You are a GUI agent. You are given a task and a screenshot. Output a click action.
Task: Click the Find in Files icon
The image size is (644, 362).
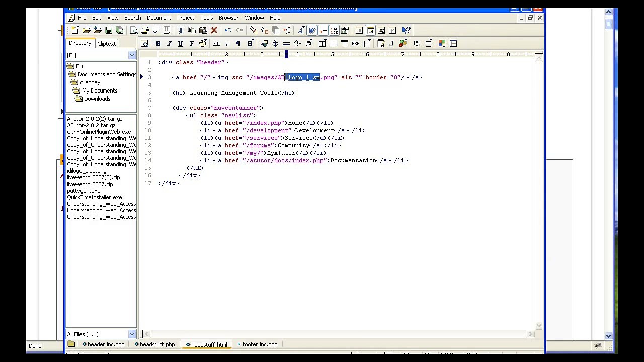click(276, 30)
